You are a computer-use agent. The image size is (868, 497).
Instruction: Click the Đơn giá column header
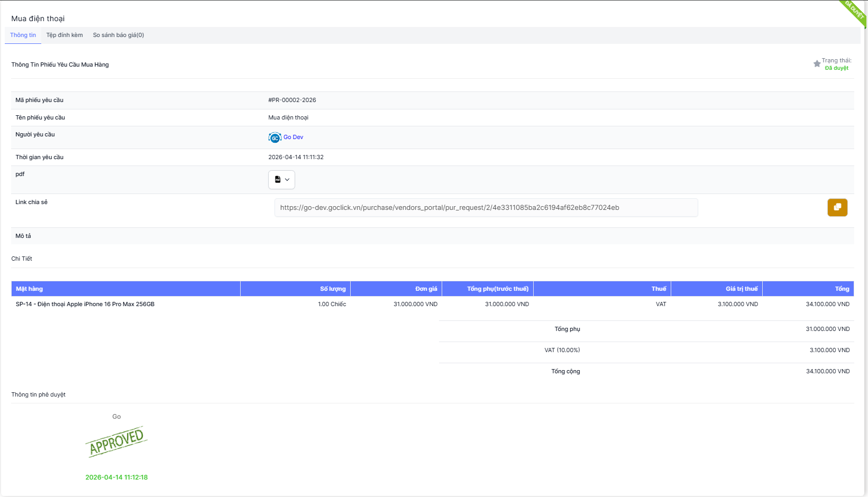426,289
